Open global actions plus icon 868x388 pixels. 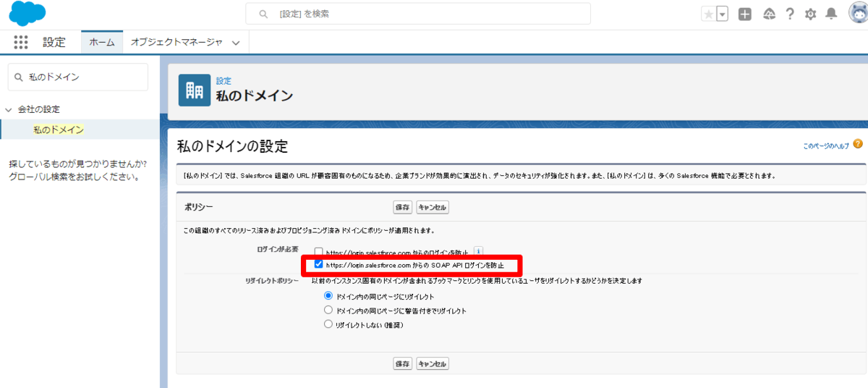[745, 14]
